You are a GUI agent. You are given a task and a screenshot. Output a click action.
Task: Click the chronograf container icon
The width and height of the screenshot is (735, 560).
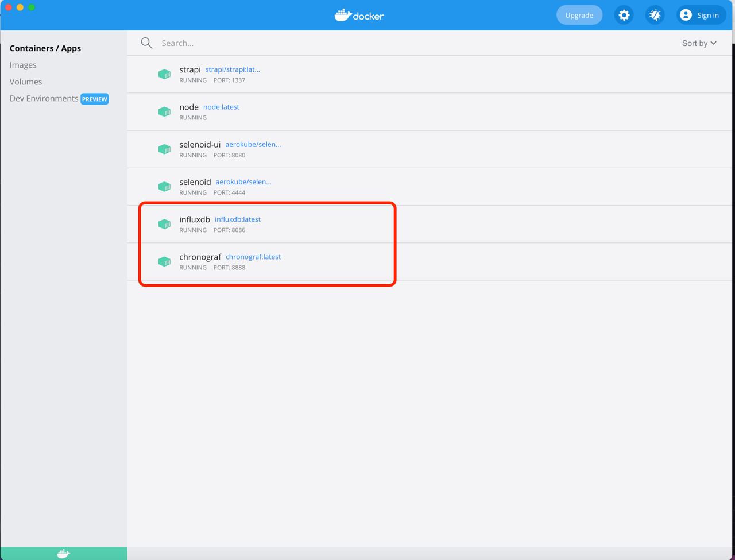tap(165, 261)
